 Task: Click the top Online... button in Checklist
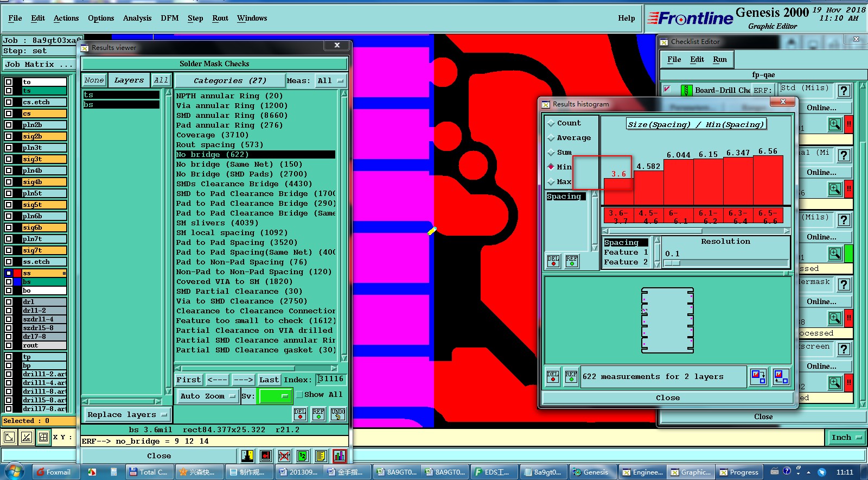click(x=821, y=108)
